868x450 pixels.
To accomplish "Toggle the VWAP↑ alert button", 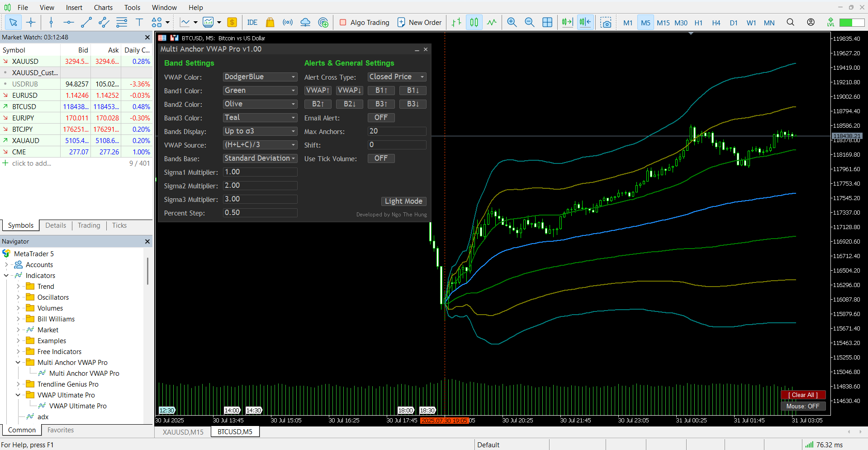I will 318,91.
